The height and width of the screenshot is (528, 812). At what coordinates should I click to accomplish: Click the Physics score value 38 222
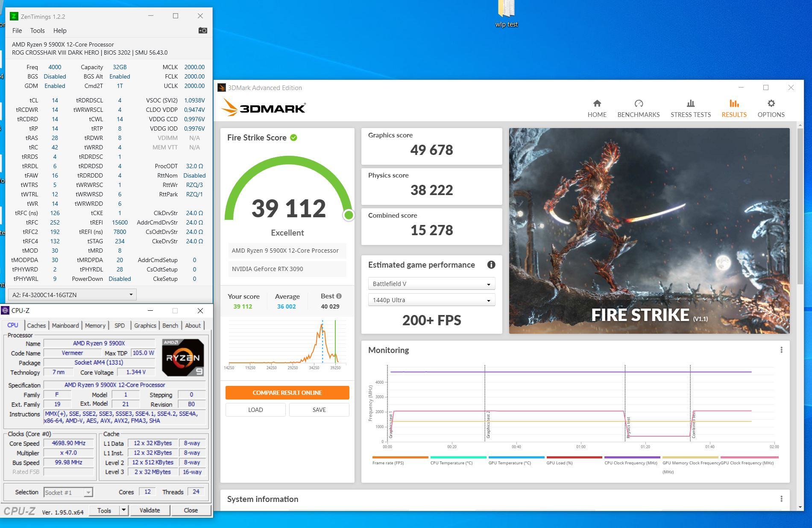click(x=431, y=190)
